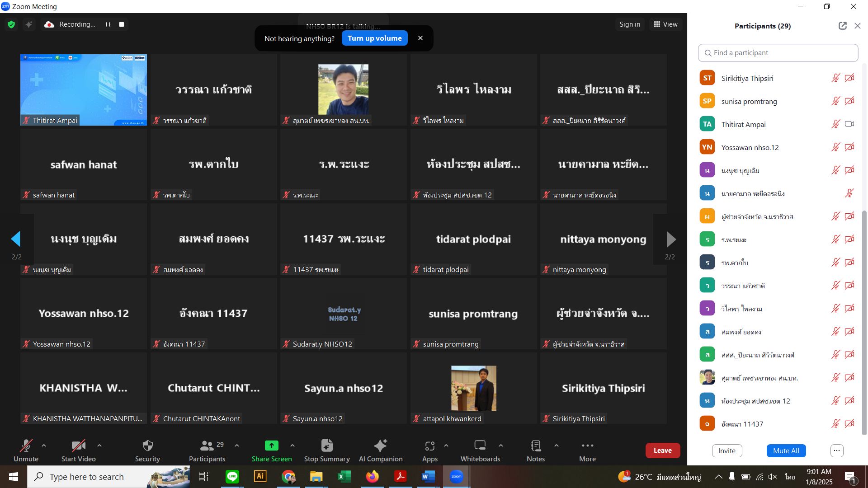Open the participants panel more options button
This screenshot has height=488, width=868.
click(836, 450)
